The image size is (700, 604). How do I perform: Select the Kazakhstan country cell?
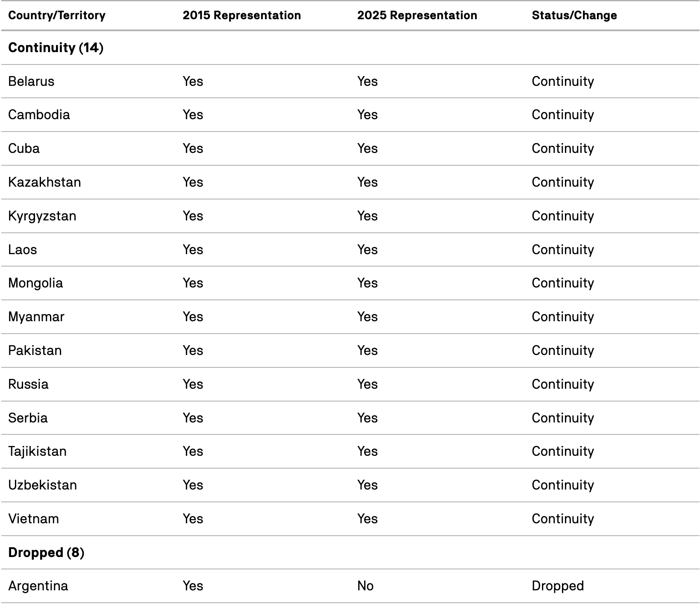coord(44,182)
